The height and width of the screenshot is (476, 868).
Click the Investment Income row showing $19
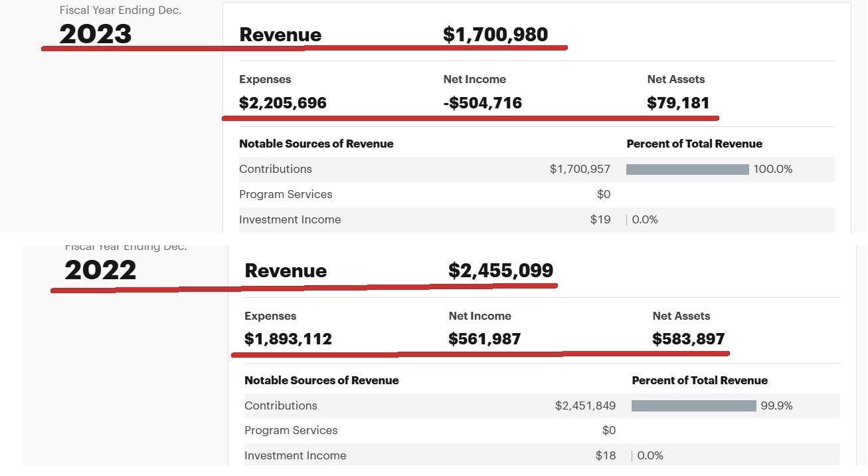pyautogui.click(x=290, y=219)
